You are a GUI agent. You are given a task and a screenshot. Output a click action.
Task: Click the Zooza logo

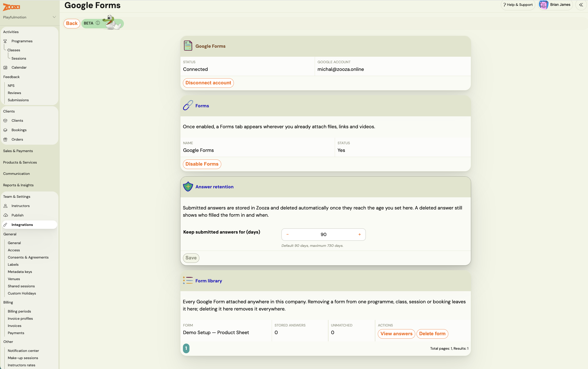coord(11,7)
